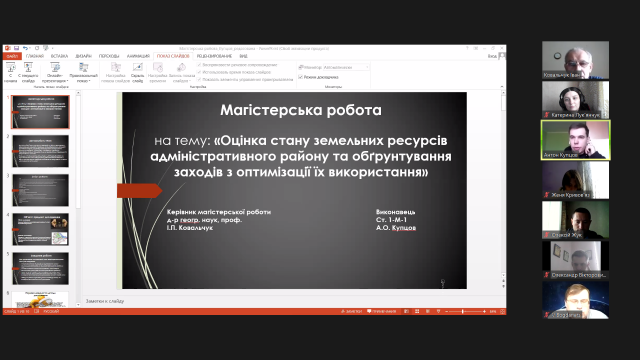The height and width of the screenshot is (360, 640).
Task: Select Женя participant video tile
Action: click(x=575, y=180)
